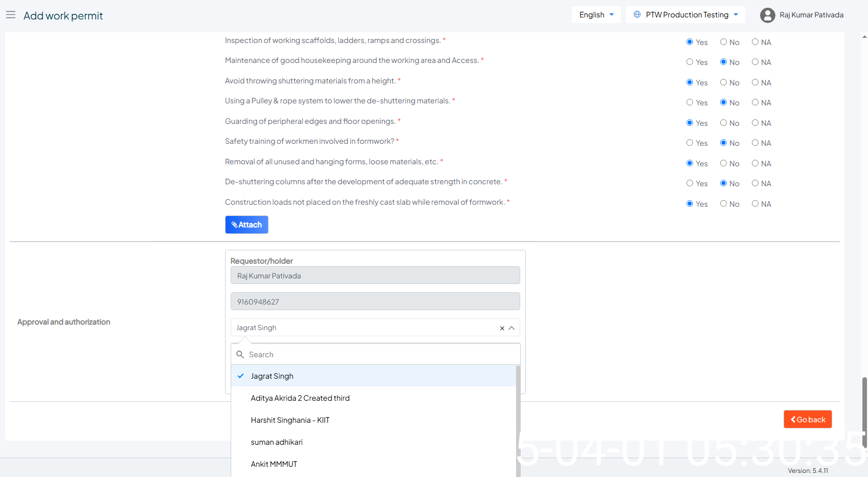868x477 pixels.
Task: Click the search magnifier icon in dropdown
Action: click(240, 354)
